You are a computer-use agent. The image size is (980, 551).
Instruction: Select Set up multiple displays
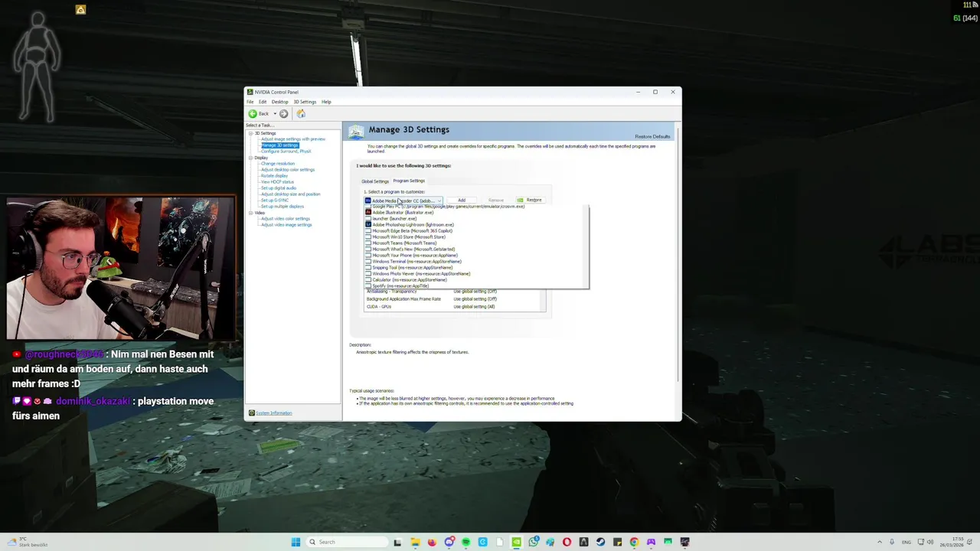(283, 207)
